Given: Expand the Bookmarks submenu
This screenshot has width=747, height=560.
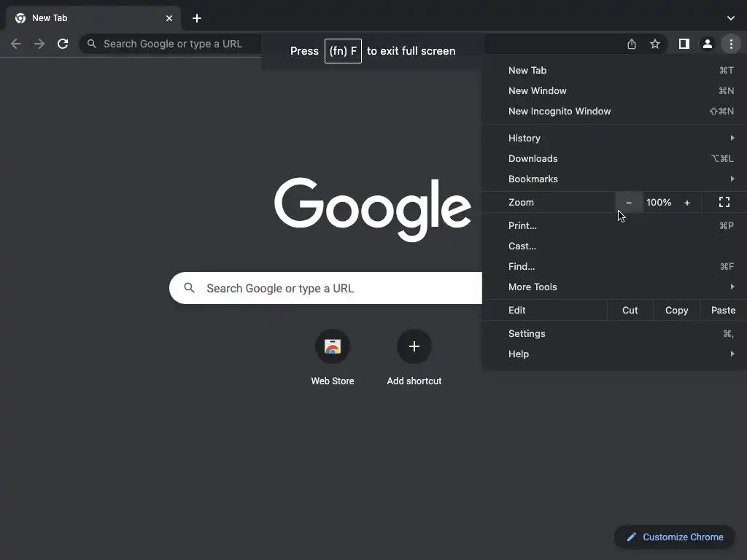Looking at the screenshot, I should 614,179.
